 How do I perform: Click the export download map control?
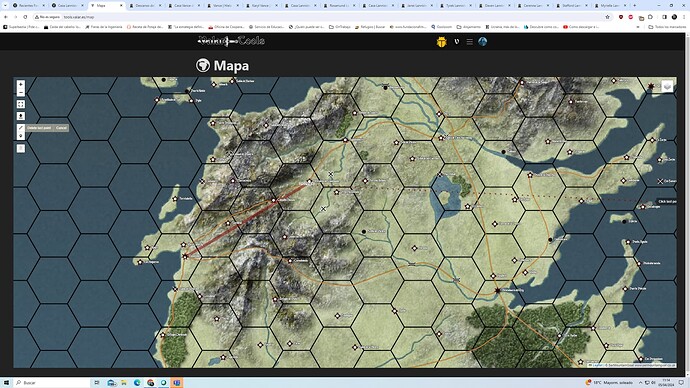[21, 116]
